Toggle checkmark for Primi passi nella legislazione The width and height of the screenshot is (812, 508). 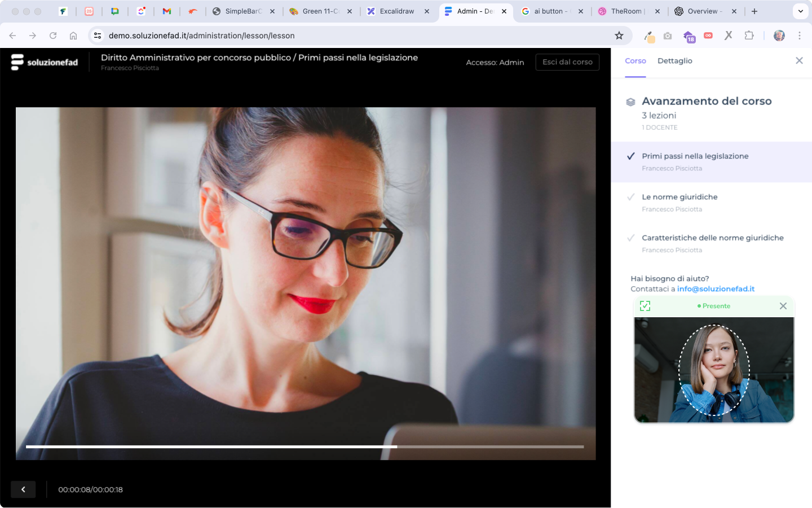point(631,156)
